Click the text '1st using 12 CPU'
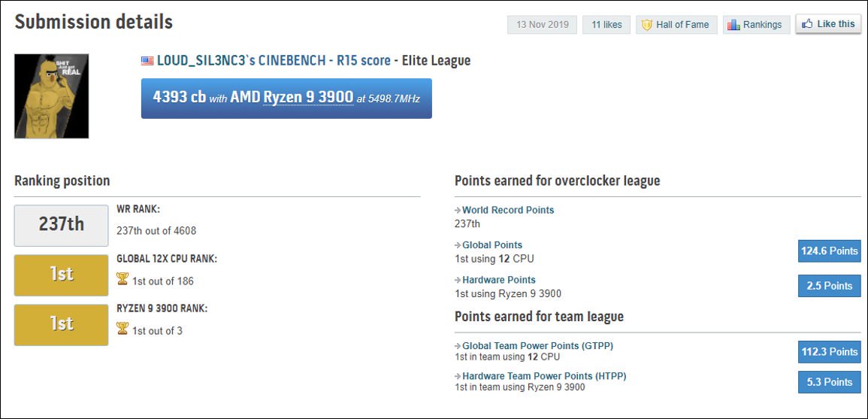This screenshot has height=419, width=868. pyautogui.click(x=494, y=259)
